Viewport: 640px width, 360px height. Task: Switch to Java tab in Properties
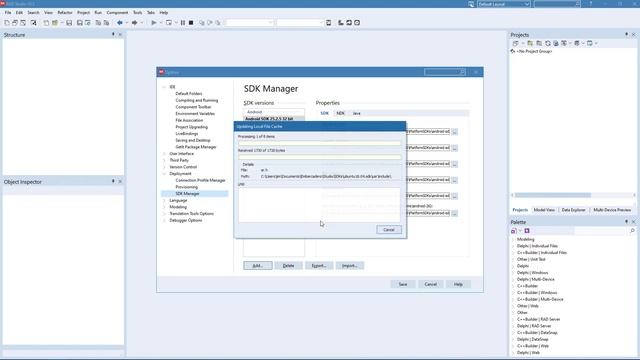tap(356, 113)
